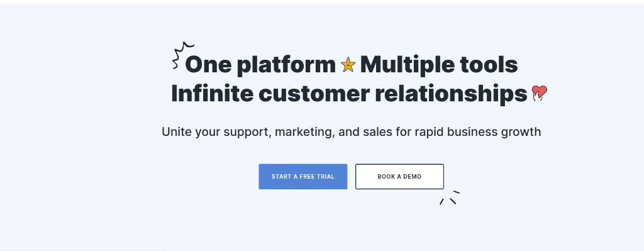
Task: Click "rapid business growth" in the subtitle
Action: tap(478, 132)
